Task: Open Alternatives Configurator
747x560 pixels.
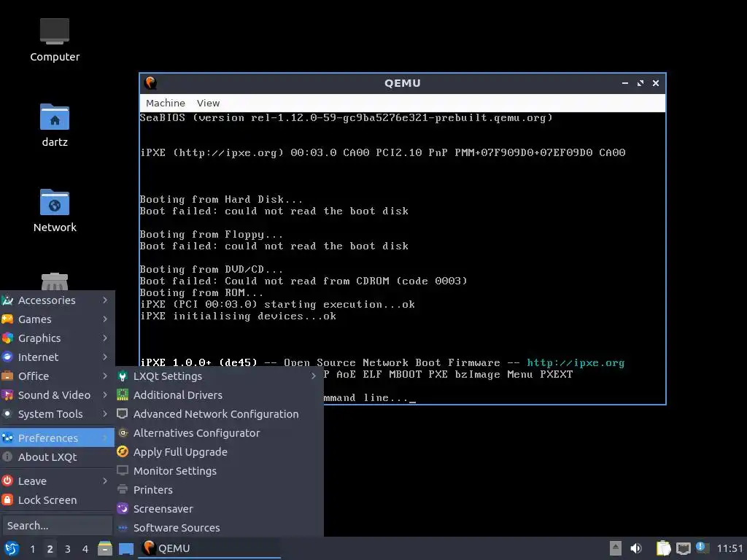Action: [x=219, y=433]
